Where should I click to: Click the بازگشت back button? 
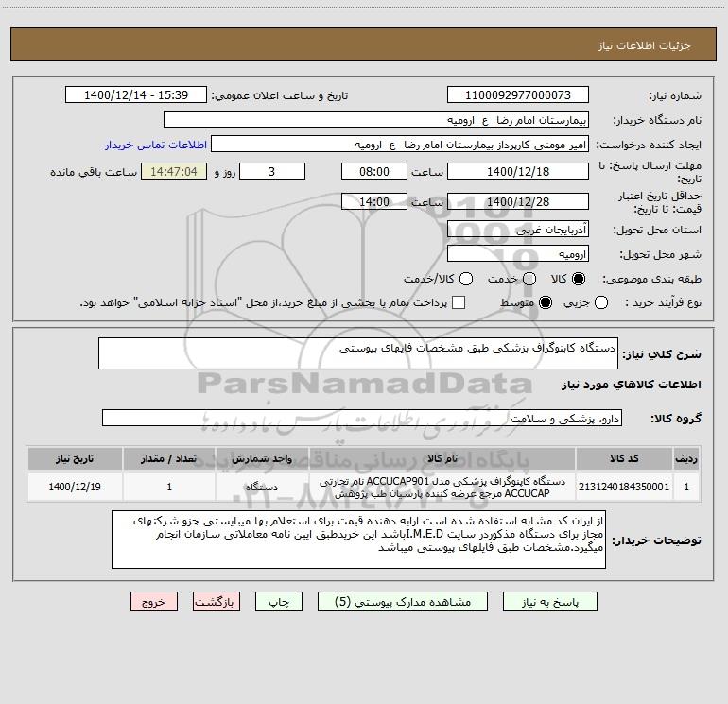pos(217,602)
